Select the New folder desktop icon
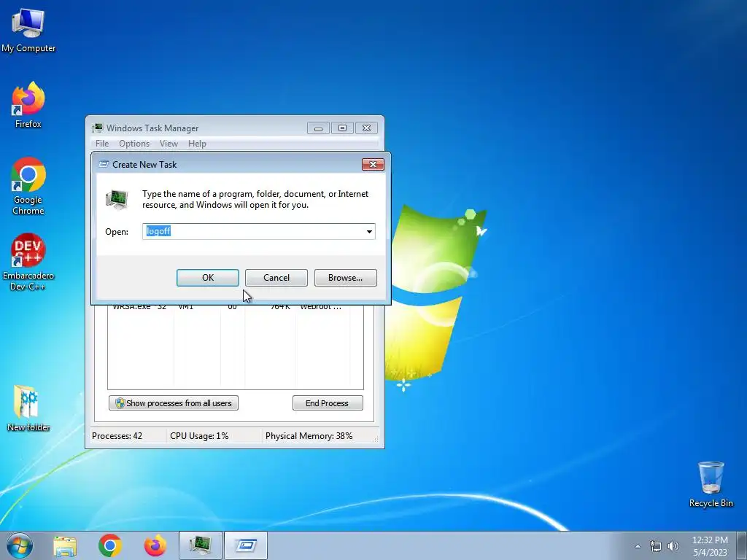Viewport: 747px width, 560px height. (28, 408)
